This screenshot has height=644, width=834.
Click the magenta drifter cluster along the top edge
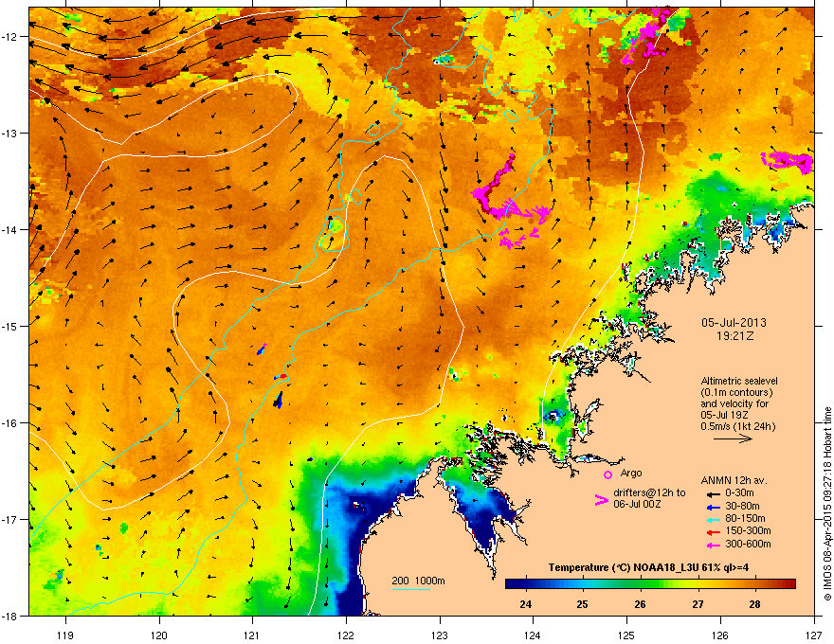pyautogui.click(x=646, y=35)
